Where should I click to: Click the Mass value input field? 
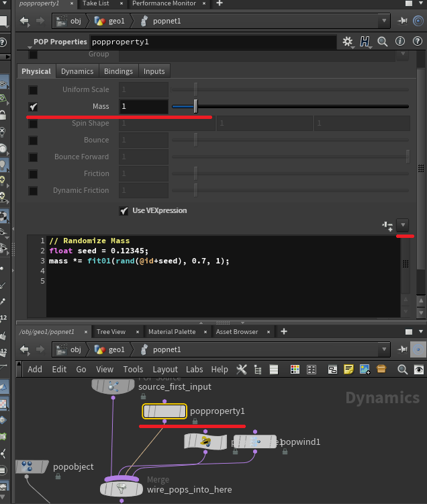point(144,106)
